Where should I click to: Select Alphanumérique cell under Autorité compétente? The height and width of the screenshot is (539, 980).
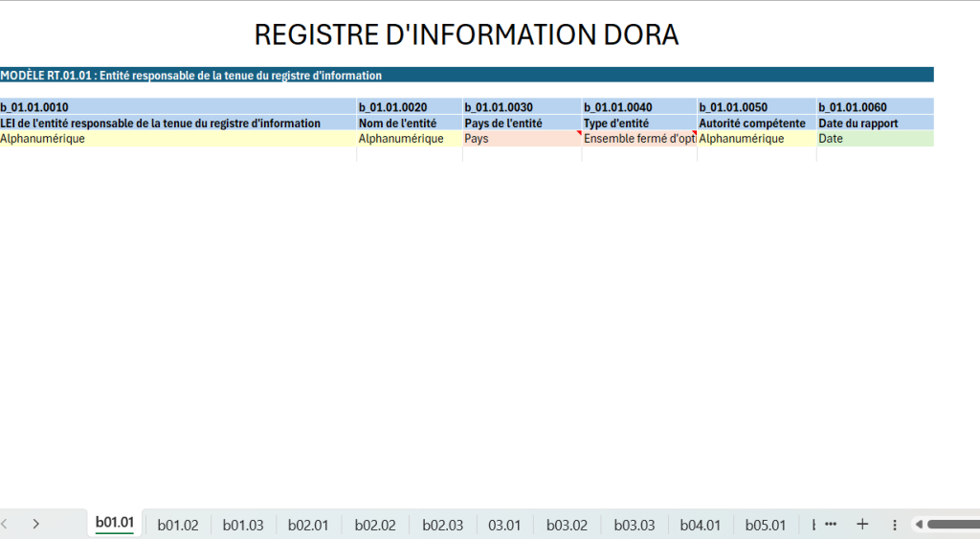point(757,139)
